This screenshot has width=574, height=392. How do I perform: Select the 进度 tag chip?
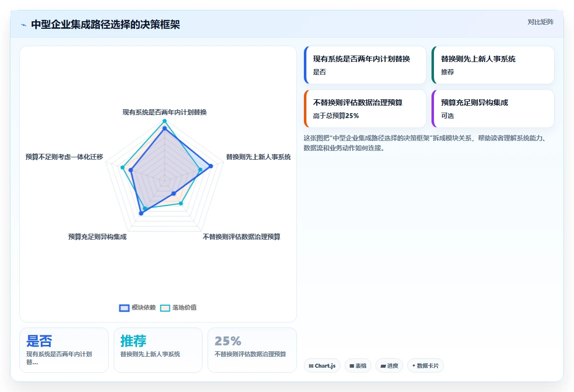coord(389,366)
